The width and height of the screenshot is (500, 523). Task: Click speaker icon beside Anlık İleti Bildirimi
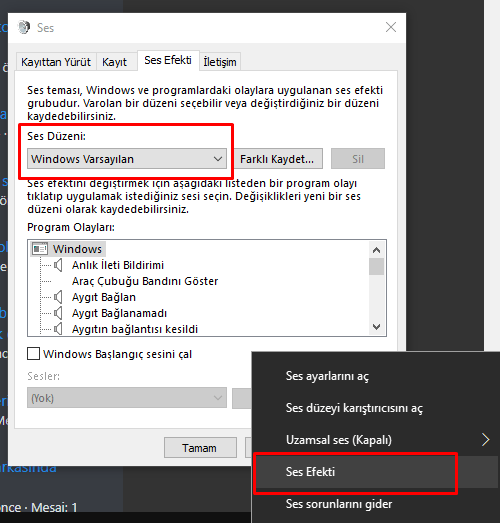coord(58,265)
